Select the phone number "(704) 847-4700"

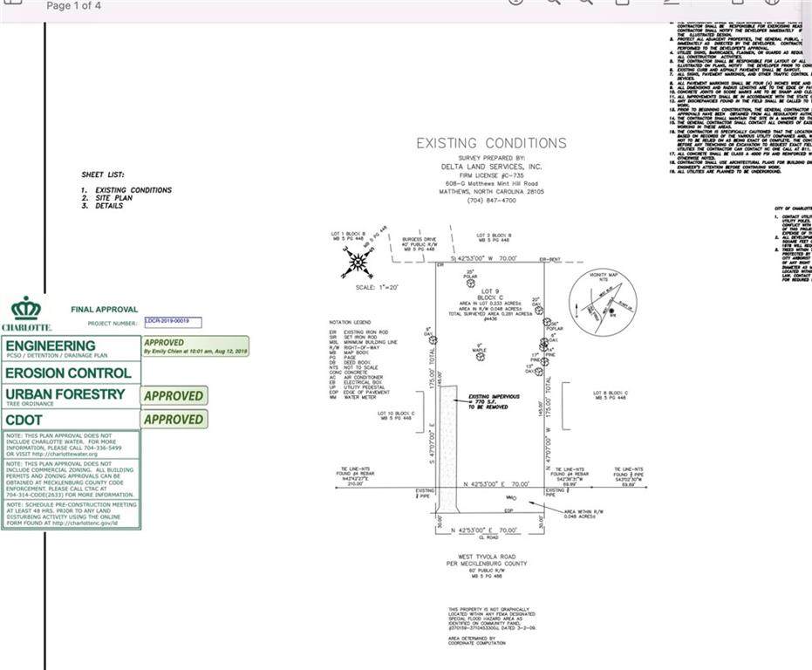pos(491,200)
